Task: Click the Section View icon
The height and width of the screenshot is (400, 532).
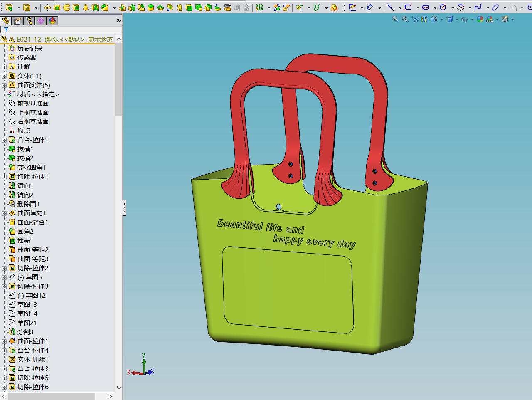Action: click(x=424, y=19)
